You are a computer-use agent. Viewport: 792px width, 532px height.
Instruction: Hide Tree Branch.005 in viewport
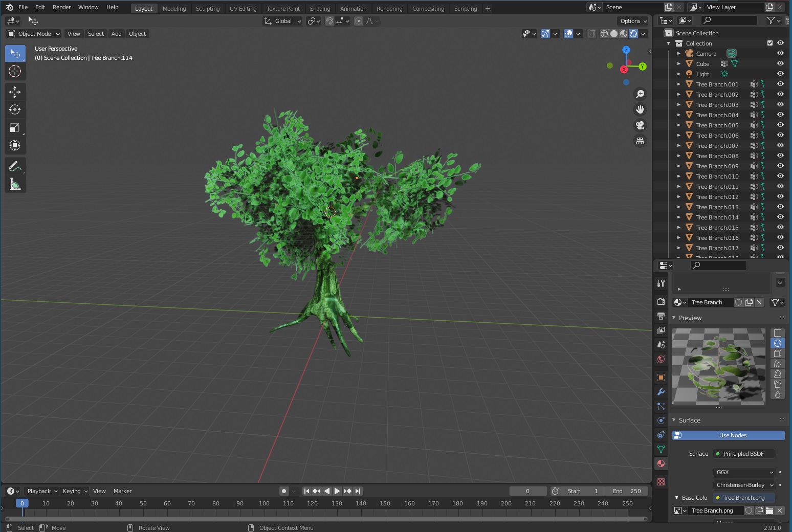click(x=780, y=125)
